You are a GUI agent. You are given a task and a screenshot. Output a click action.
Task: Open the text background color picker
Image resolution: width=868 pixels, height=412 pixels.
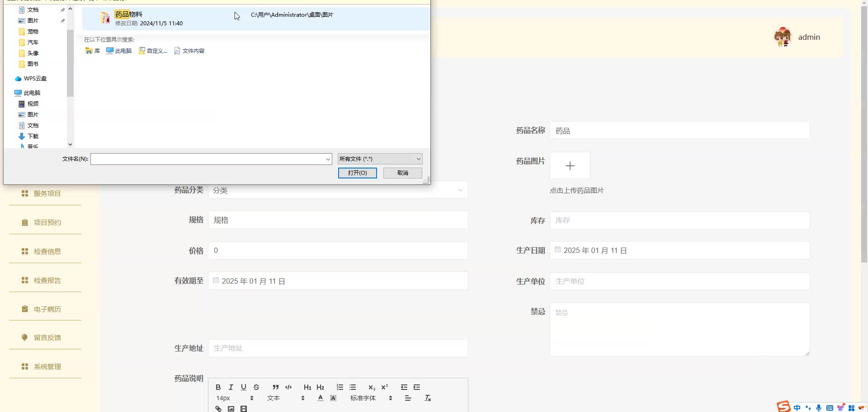(333, 398)
